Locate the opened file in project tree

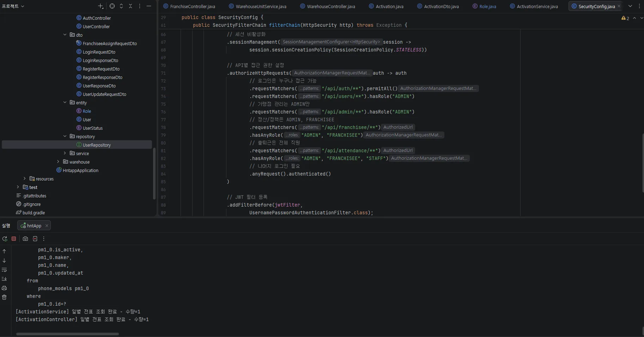pos(112,6)
